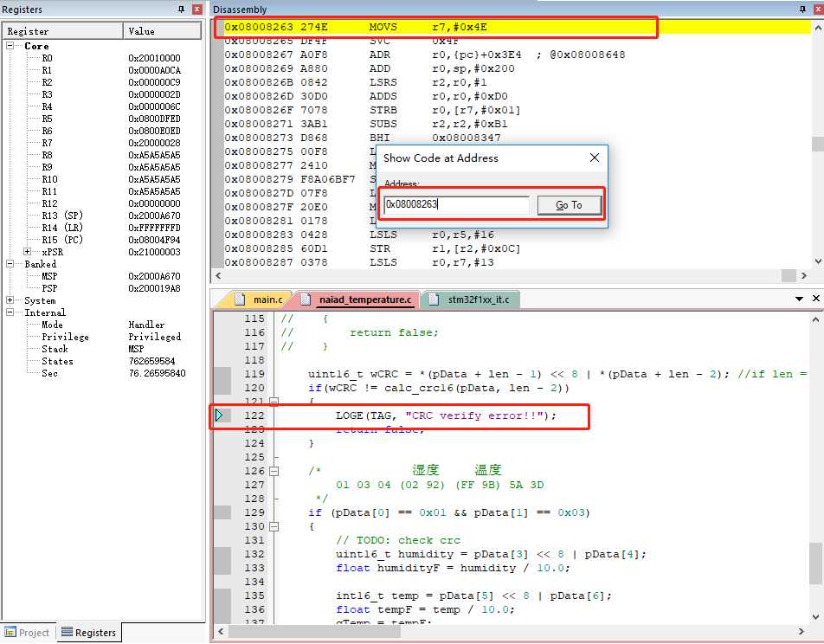Select highlighted disassembly line 0x08008263 MOVS
This screenshot has width=824, height=644.
(517, 27)
